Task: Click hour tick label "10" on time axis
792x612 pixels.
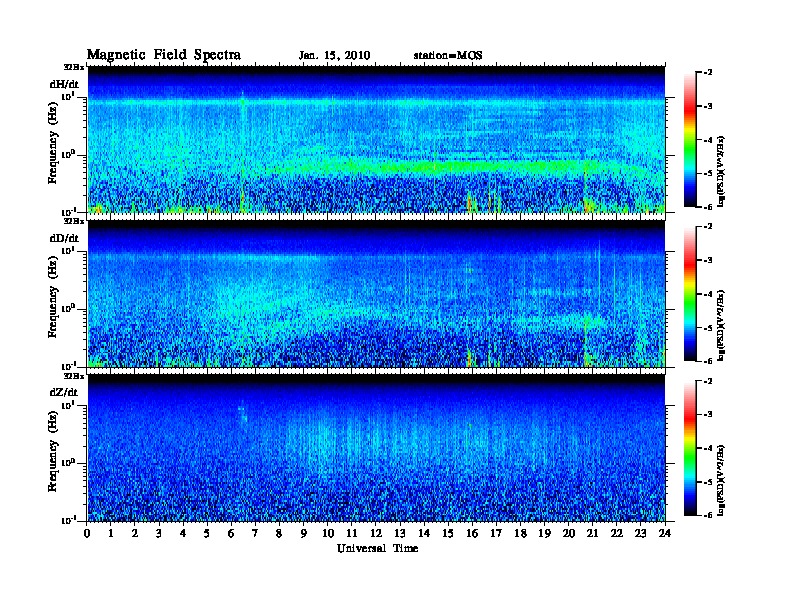Action: (328, 533)
